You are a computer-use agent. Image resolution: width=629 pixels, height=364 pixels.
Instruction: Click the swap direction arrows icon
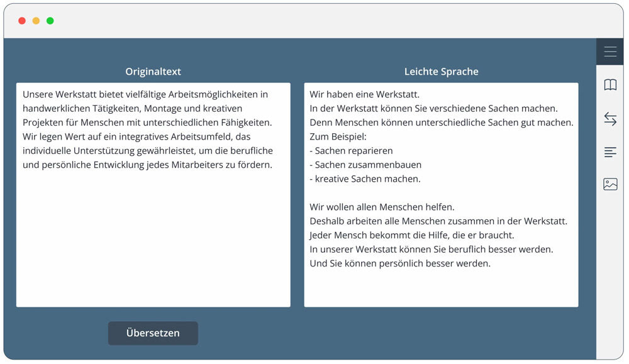click(610, 119)
